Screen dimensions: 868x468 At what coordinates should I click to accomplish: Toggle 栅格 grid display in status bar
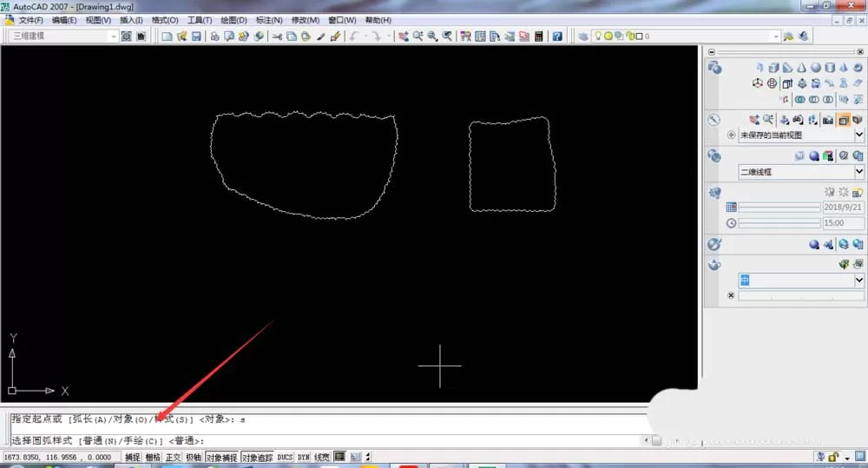pyautogui.click(x=153, y=457)
